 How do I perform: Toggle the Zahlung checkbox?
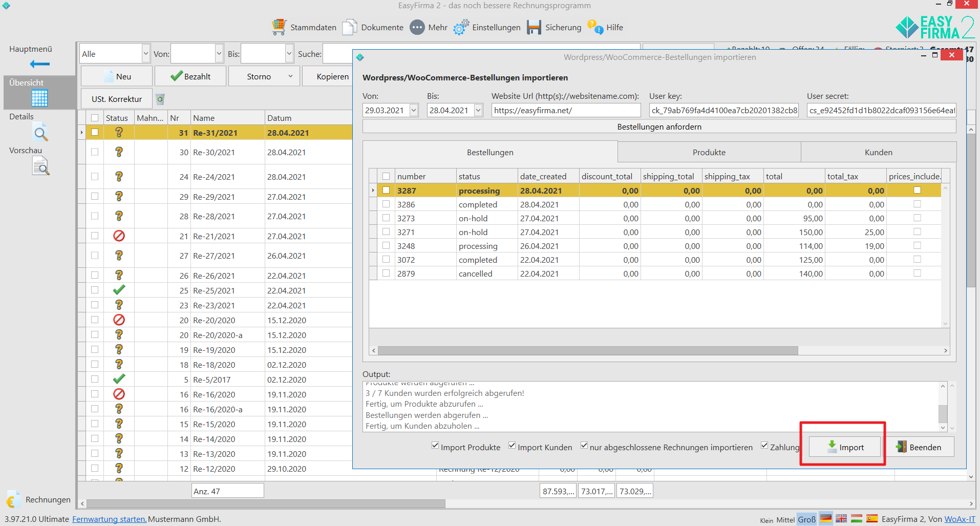click(764, 446)
